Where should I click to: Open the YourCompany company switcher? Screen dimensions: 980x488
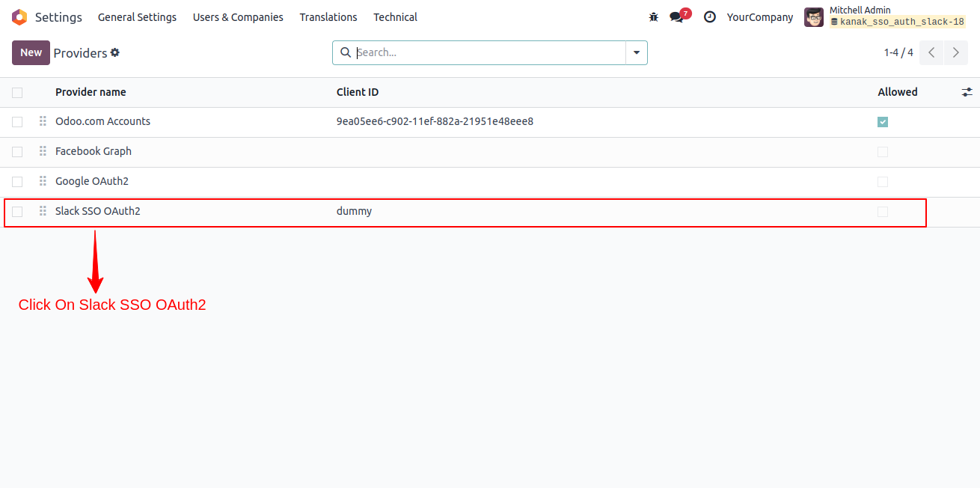point(760,17)
